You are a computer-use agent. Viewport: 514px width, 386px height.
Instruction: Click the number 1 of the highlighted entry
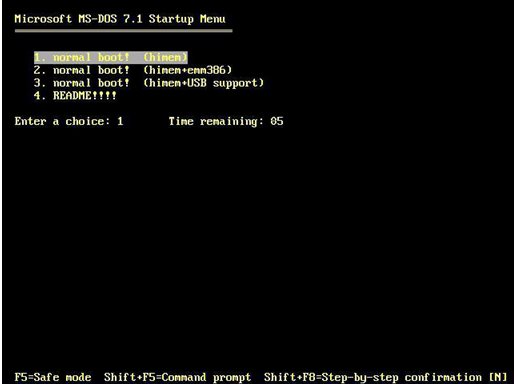[x=39, y=57]
